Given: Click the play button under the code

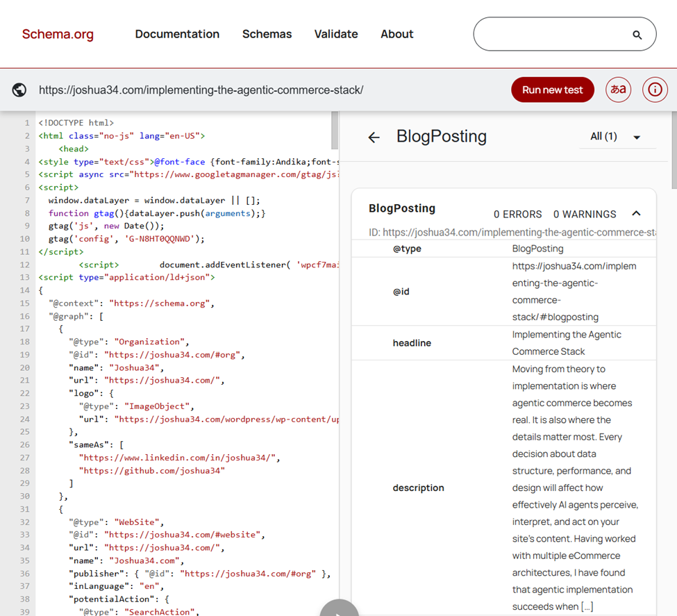Looking at the screenshot, I should coord(339,610).
